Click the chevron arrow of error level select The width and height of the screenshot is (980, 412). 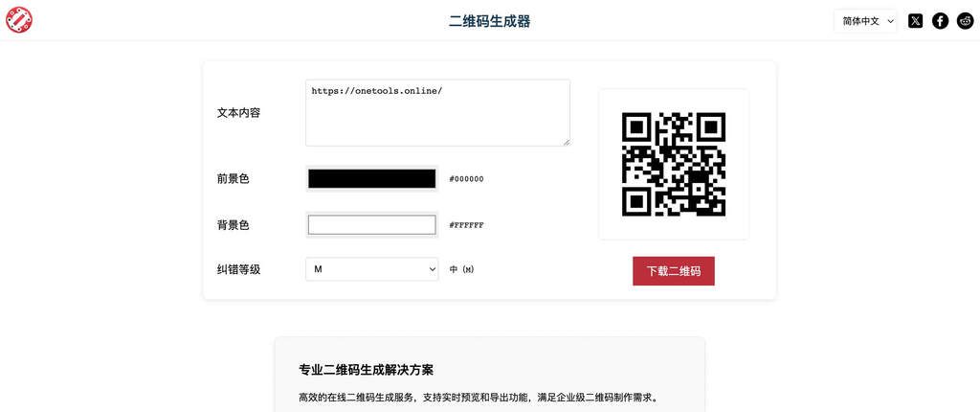click(433, 269)
